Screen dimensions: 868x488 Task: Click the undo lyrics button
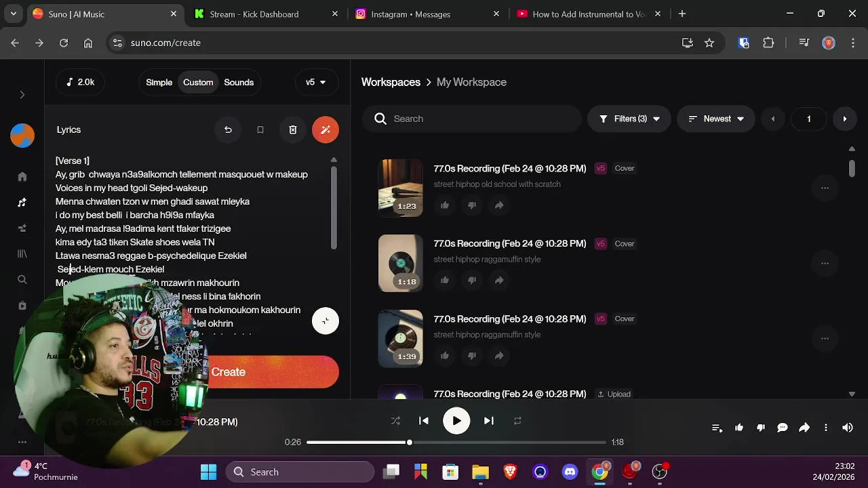[228, 129]
